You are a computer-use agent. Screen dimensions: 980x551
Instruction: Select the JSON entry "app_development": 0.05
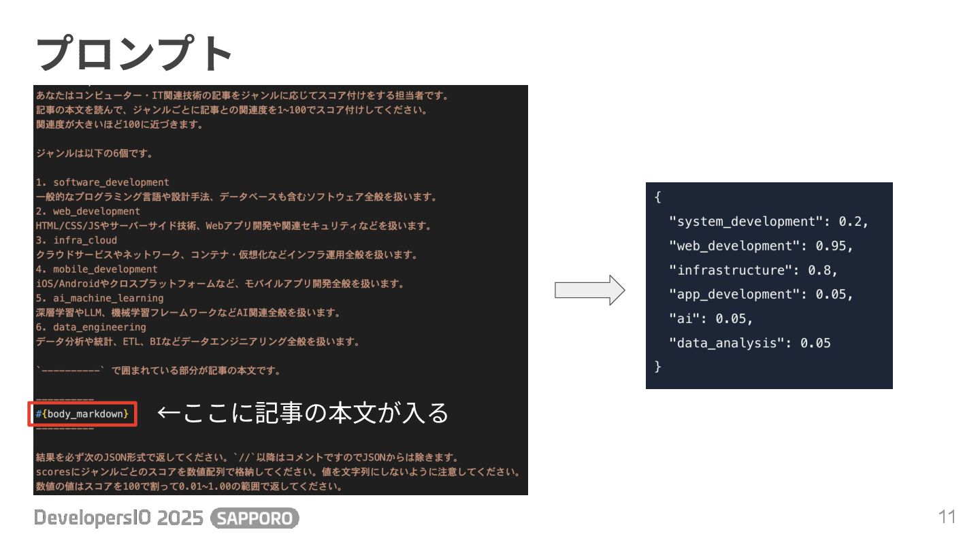pos(761,295)
